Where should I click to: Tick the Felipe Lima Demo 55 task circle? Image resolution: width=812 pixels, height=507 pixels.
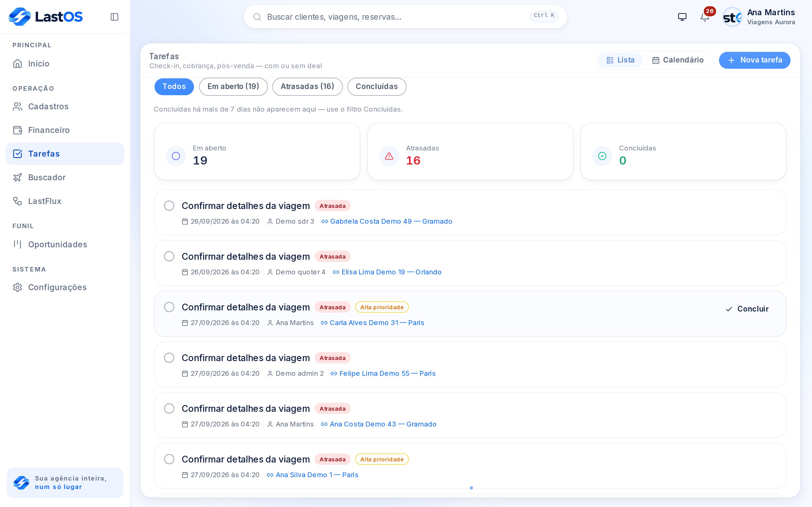[169, 358]
